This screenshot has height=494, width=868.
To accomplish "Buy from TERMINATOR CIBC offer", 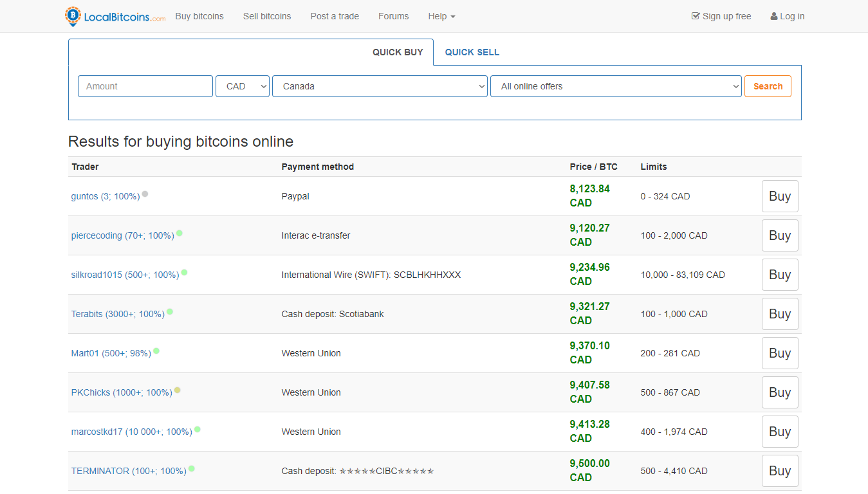I will (780, 471).
